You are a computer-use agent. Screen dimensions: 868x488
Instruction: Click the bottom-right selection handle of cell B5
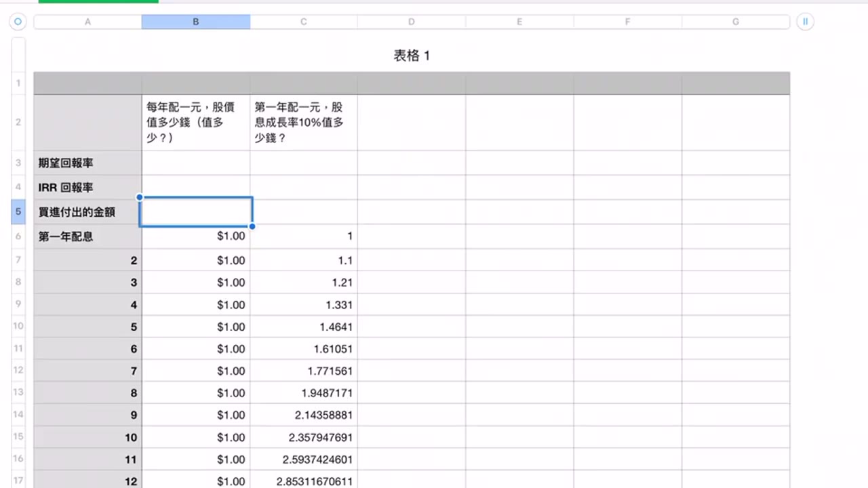coord(252,226)
